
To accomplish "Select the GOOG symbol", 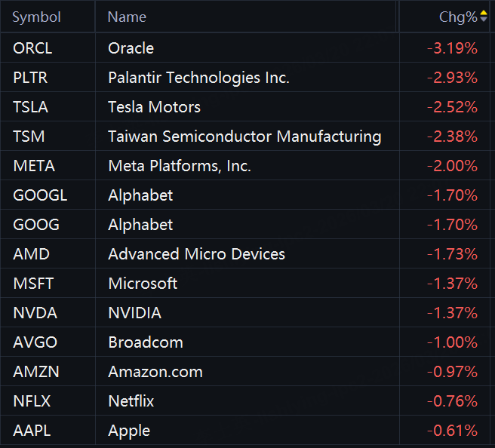I will (35, 225).
